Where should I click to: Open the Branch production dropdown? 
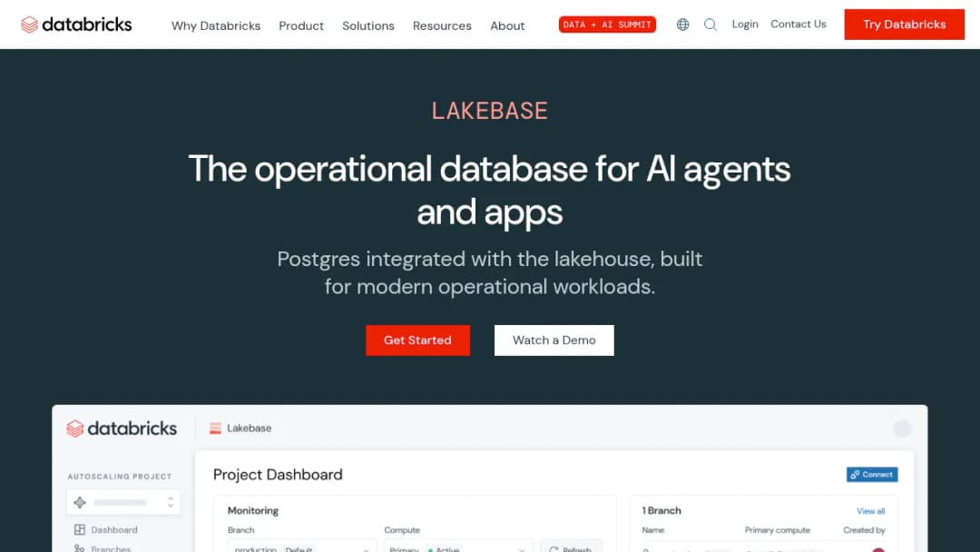tap(302, 547)
